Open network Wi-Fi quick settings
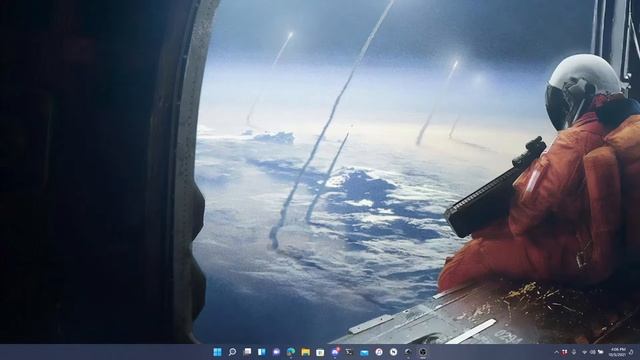The width and height of the screenshot is (640, 360). tap(584, 352)
